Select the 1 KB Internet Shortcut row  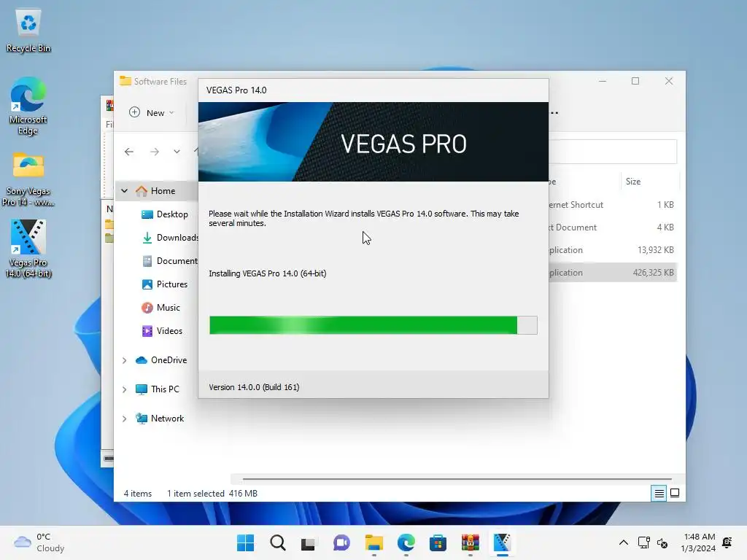pyautogui.click(x=613, y=205)
